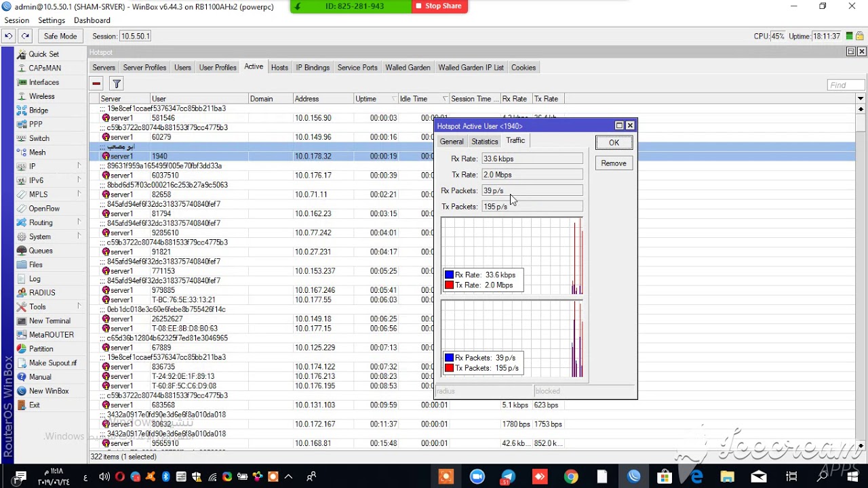Switch to the Cookies tab
This screenshot has width=868, height=488.
click(524, 68)
